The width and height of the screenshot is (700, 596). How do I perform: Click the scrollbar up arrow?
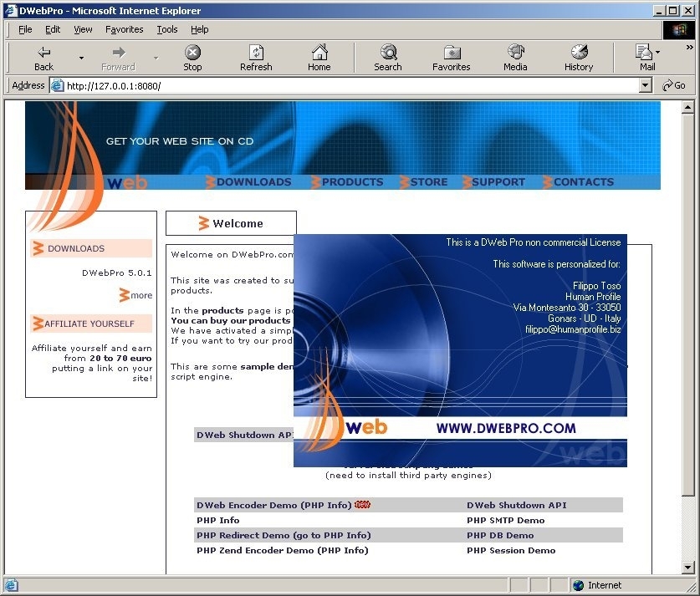tap(688, 107)
